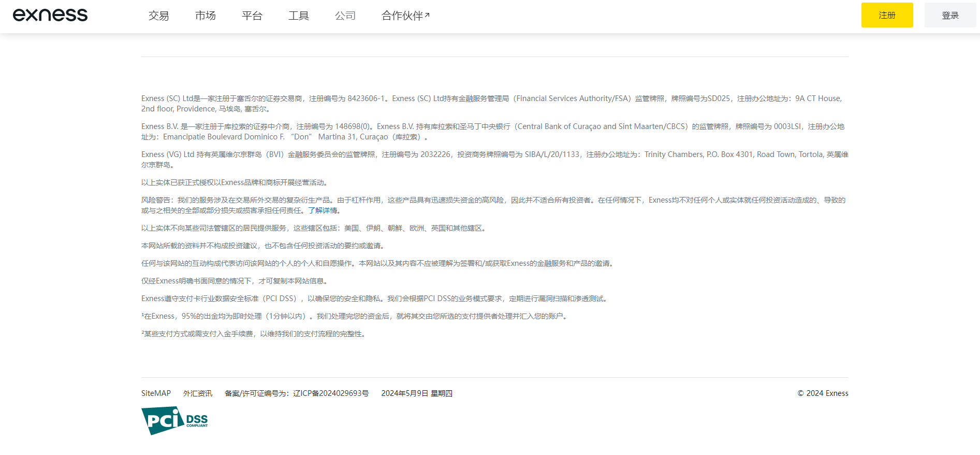Click the © 2024 Exness copyright text
The image size is (980, 455).
(823, 393)
